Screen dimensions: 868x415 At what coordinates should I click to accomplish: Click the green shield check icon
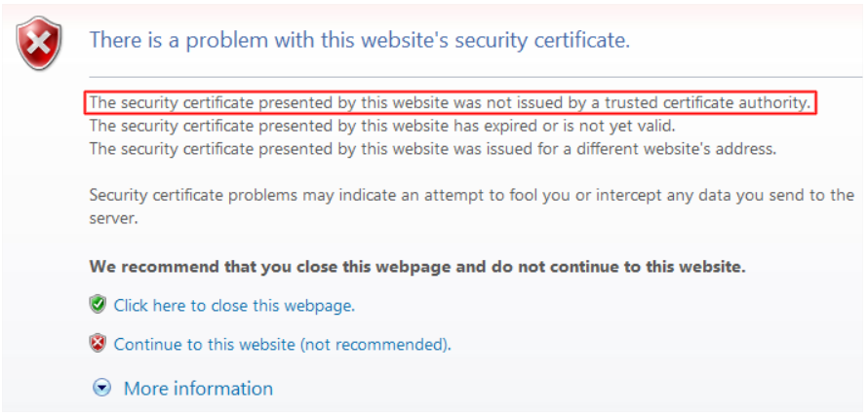tap(98, 305)
